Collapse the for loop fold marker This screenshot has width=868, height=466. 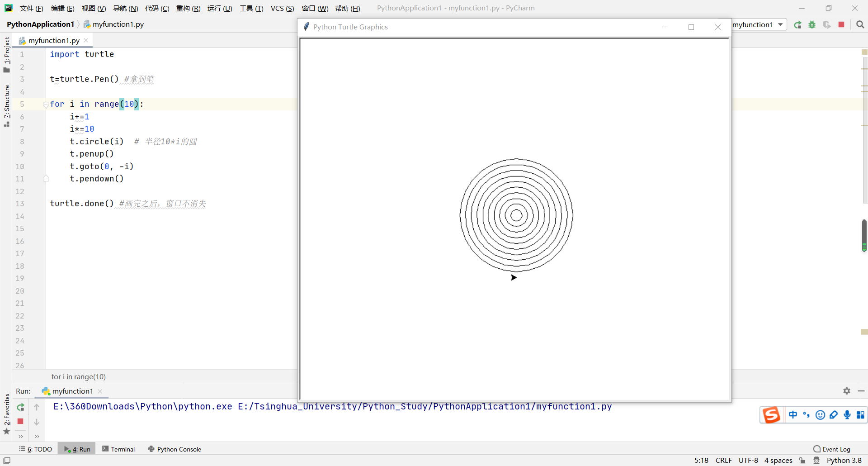click(x=46, y=105)
